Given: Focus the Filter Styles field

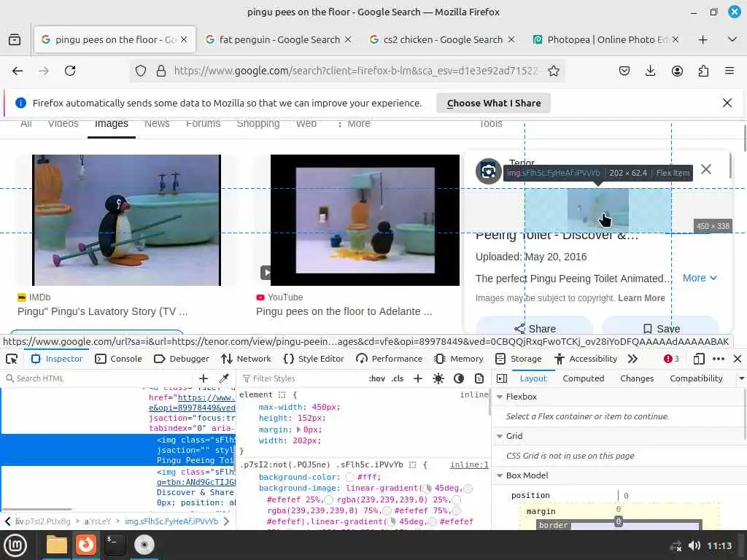Looking at the screenshot, I should click(x=303, y=378).
